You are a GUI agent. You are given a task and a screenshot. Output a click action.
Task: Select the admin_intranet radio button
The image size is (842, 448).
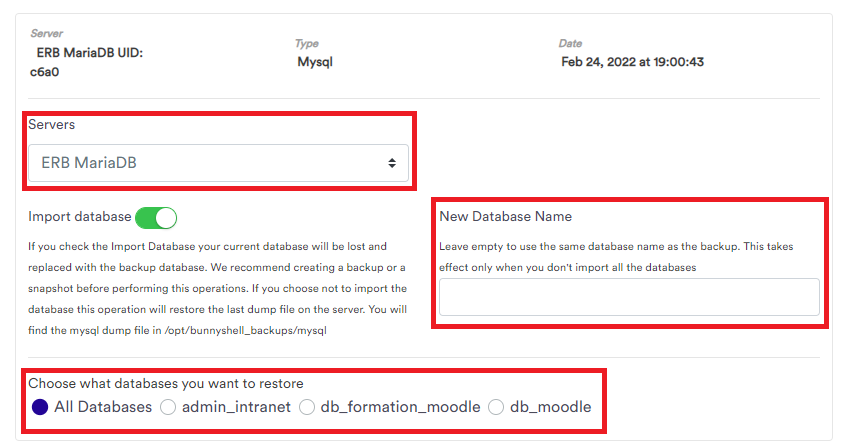[x=168, y=407]
